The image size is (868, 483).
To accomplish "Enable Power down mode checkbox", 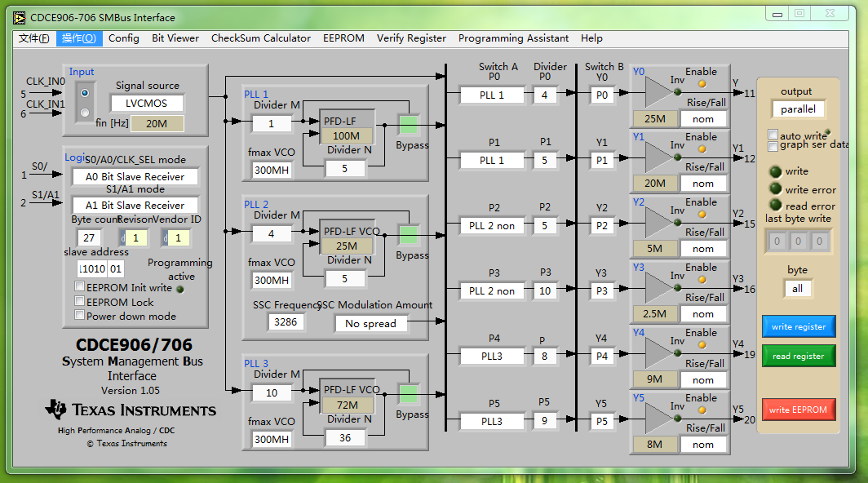I will coord(80,316).
